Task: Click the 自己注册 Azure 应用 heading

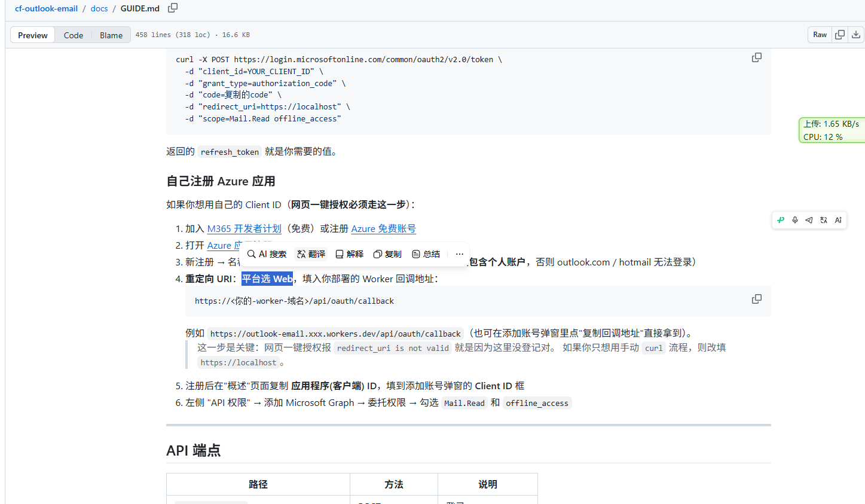Action: [x=221, y=181]
